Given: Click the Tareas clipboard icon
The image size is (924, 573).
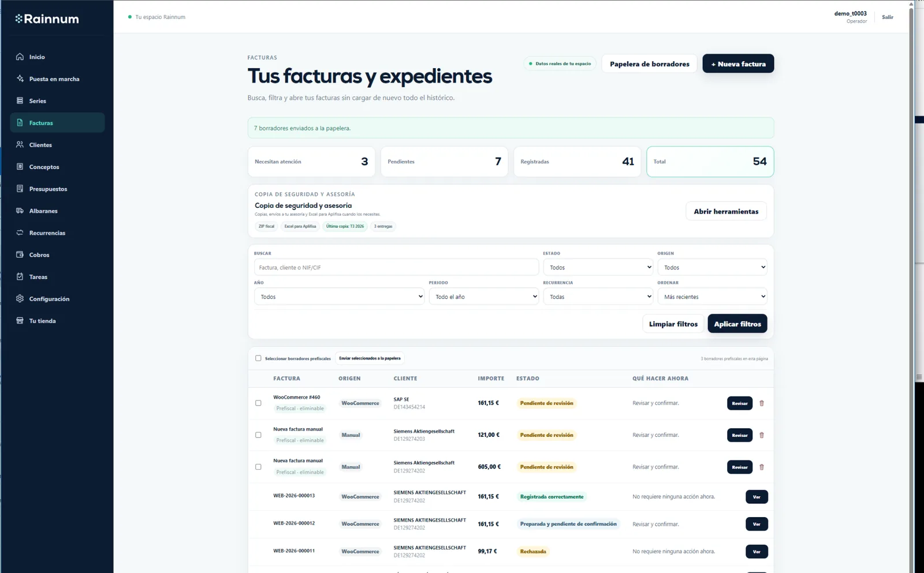Looking at the screenshot, I should (20, 276).
